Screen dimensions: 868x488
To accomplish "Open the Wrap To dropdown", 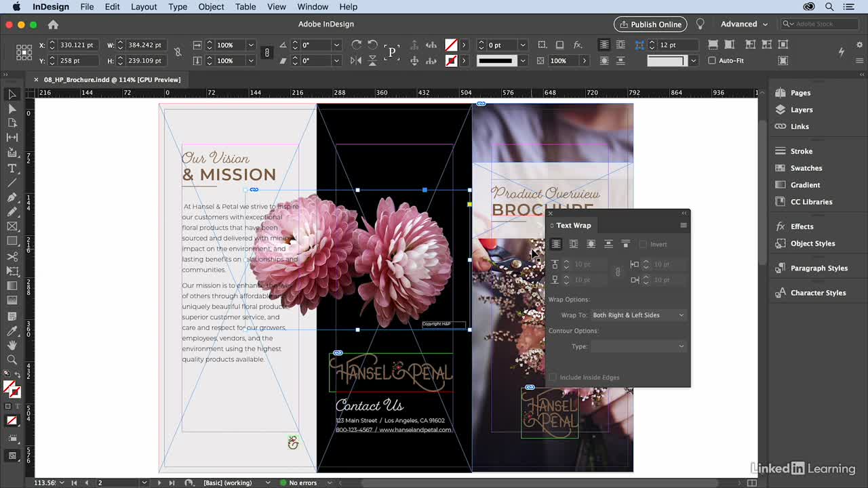I will (x=638, y=315).
